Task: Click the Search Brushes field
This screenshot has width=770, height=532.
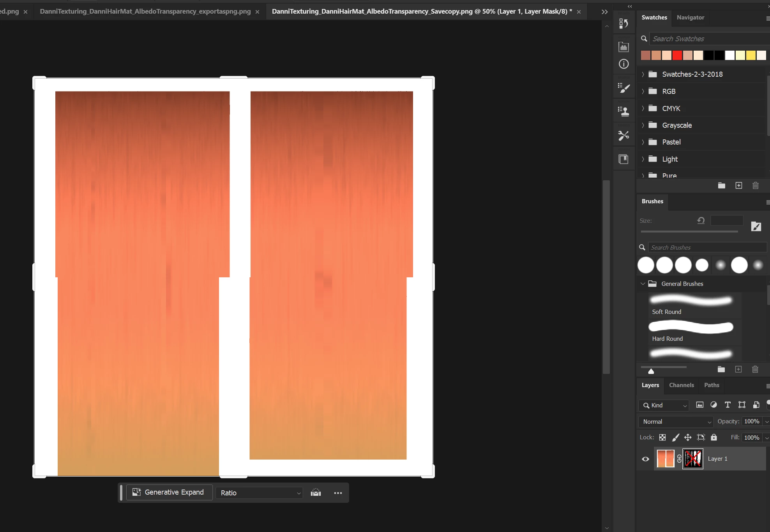Action: coord(707,248)
